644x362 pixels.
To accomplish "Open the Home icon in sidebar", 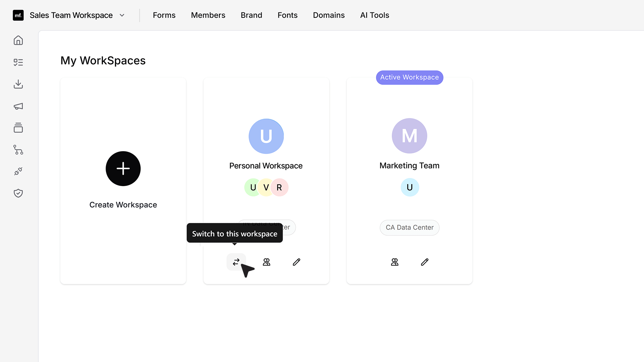I will click(18, 40).
